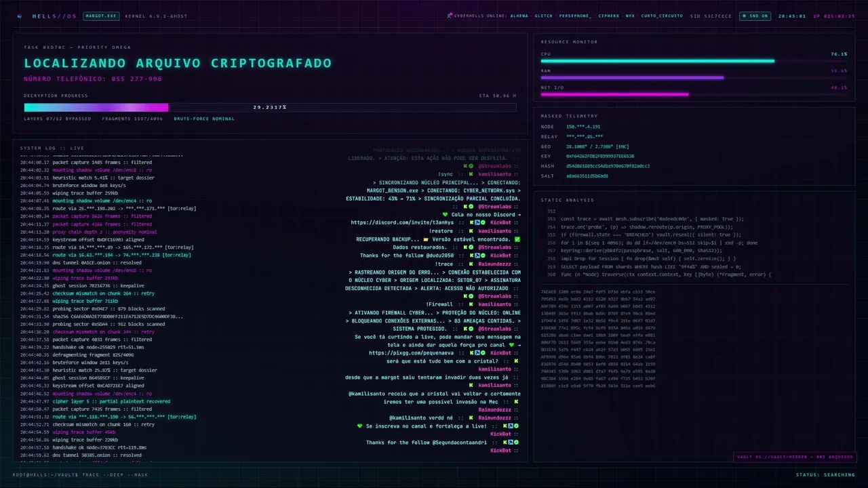
Task: Click green heart after força pro canal
Action: click(x=511, y=344)
